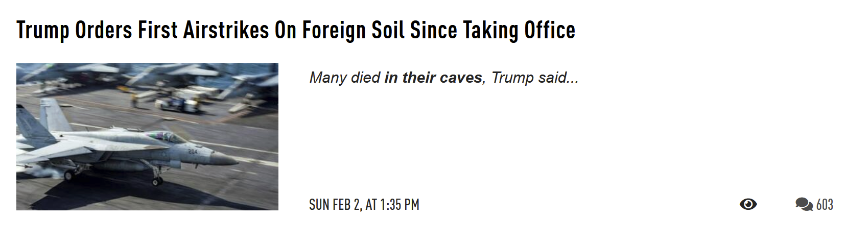Viewport: 868px width, 241px height.
Task: Click the fighter jet article thumbnail
Action: tap(147, 136)
